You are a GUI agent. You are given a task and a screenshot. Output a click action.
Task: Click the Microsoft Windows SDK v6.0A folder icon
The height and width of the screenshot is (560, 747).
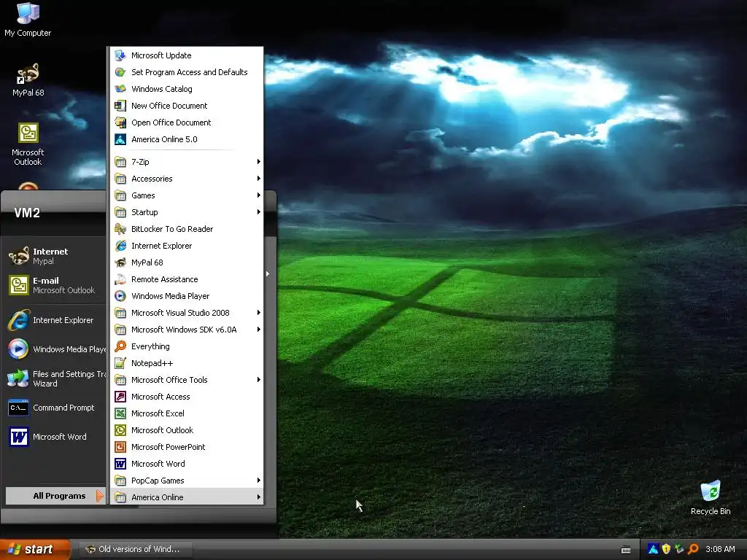pyautogui.click(x=120, y=330)
